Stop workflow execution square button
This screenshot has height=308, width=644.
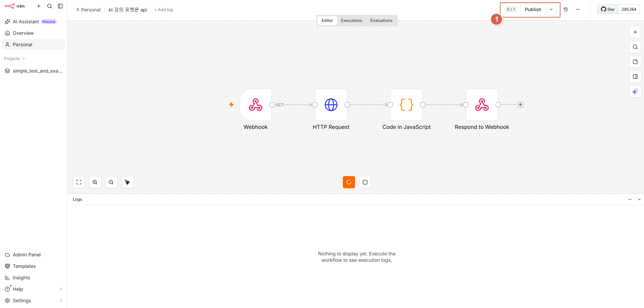click(365, 182)
